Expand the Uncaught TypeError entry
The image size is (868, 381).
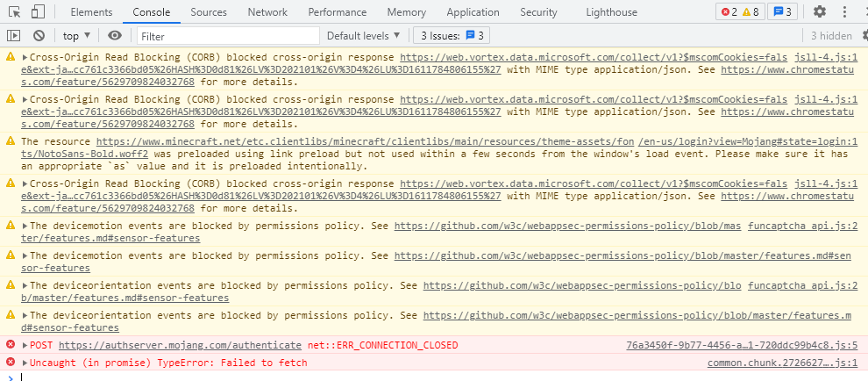click(25, 363)
